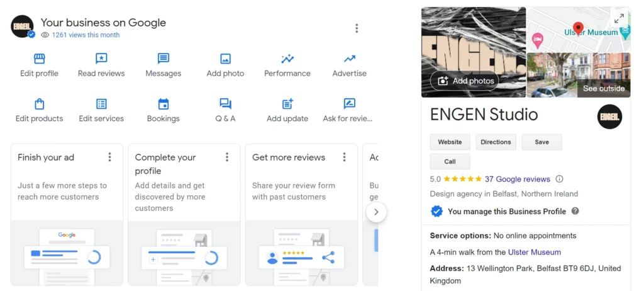Open Edit products shopping bag icon
This screenshot has height=291, width=644.
[x=39, y=104]
